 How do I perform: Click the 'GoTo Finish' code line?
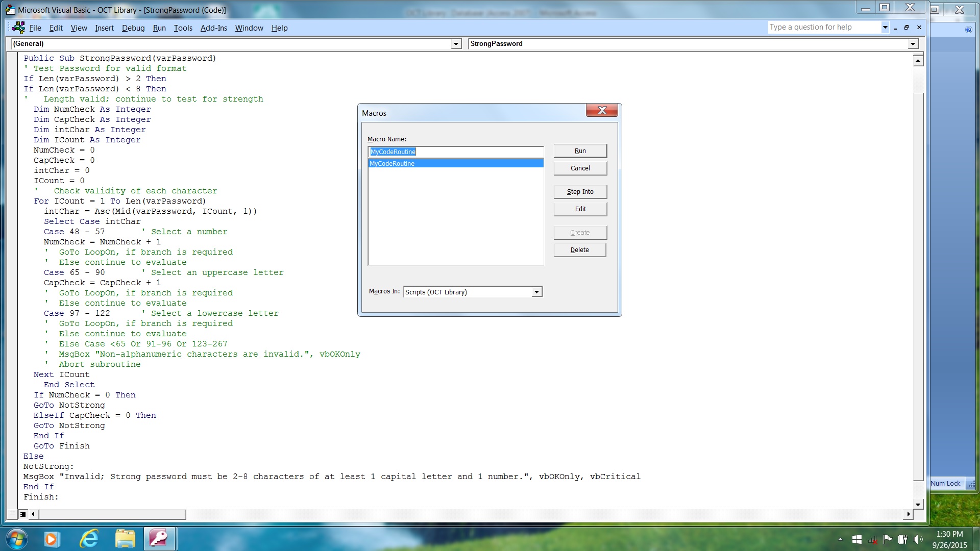pyautogui.click(x=61, y=446)
